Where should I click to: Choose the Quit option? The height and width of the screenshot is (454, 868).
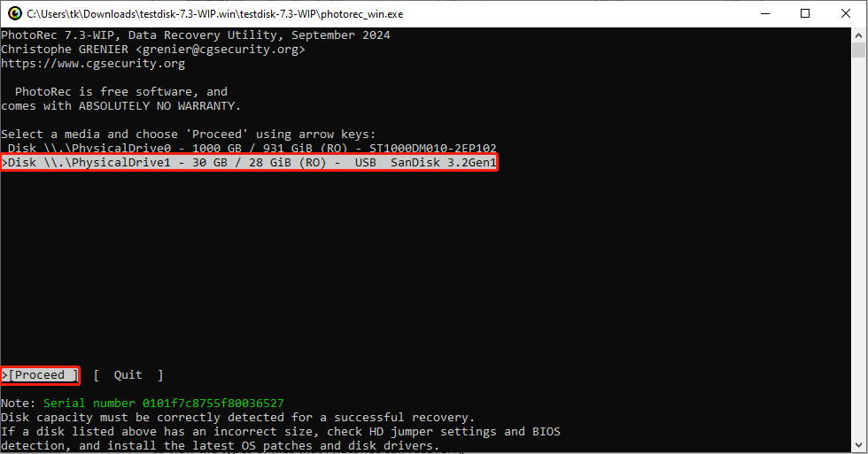[x=128, y=375]
